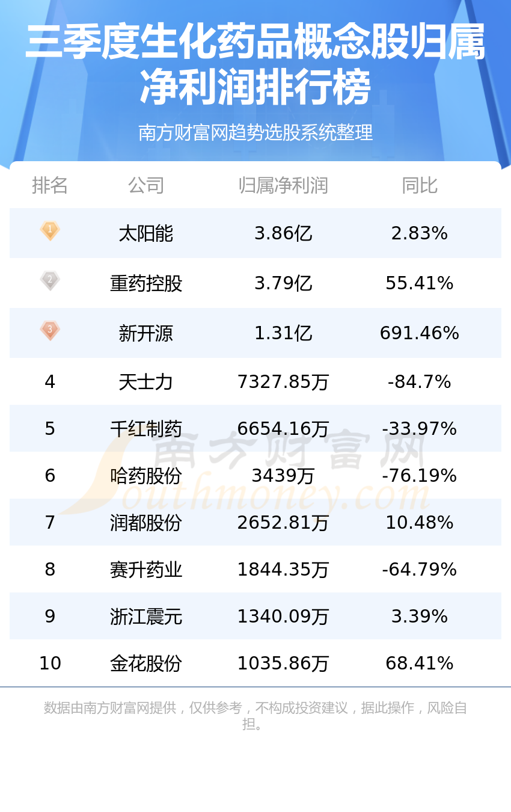Click the disclaimer text at bottom
Screen dimensions: 511x812
click(x=255, y=716)
